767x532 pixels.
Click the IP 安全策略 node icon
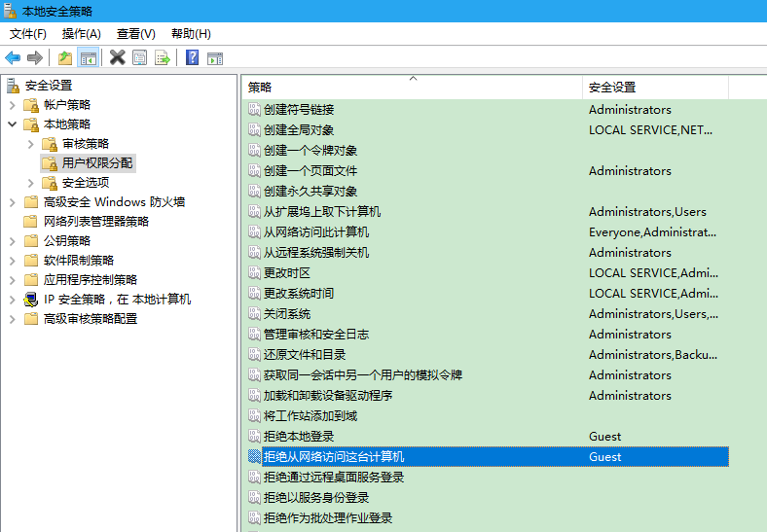click(31, 300)
